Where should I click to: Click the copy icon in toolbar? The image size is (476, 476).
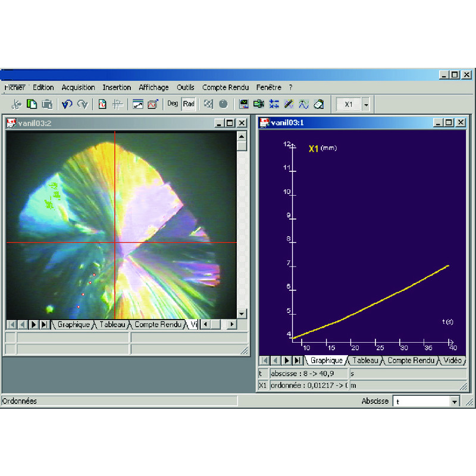32,104
